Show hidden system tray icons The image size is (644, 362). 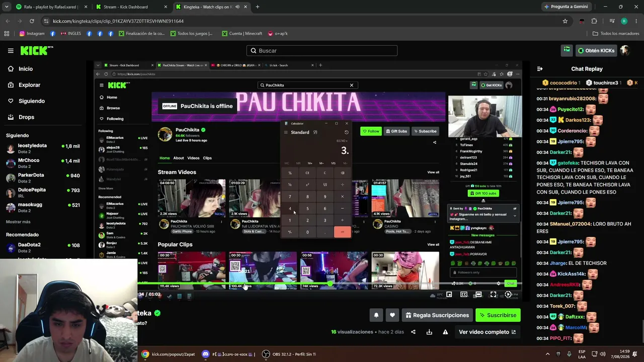coord(548,354)
